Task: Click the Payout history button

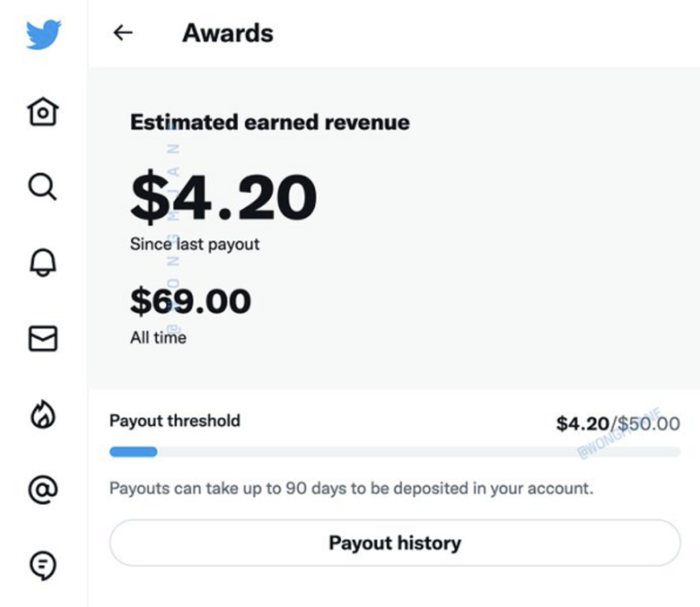Action: click(394, 543)
